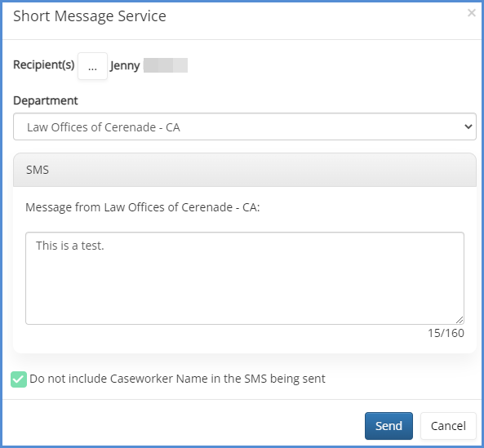Click the Recipient(s) label
The width and height of the screenshot is (484, 448).
(x=44, y=64)
